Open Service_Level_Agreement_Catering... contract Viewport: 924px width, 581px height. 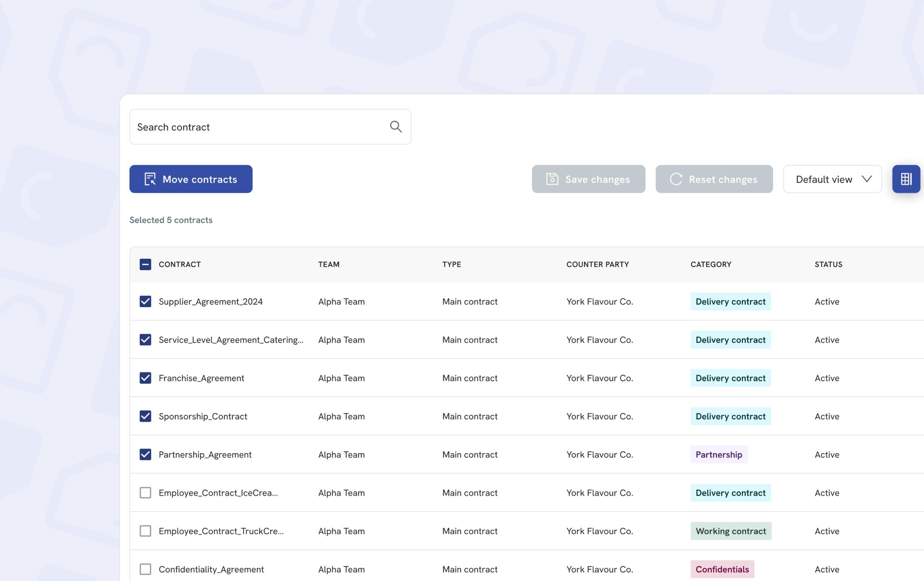231,340
